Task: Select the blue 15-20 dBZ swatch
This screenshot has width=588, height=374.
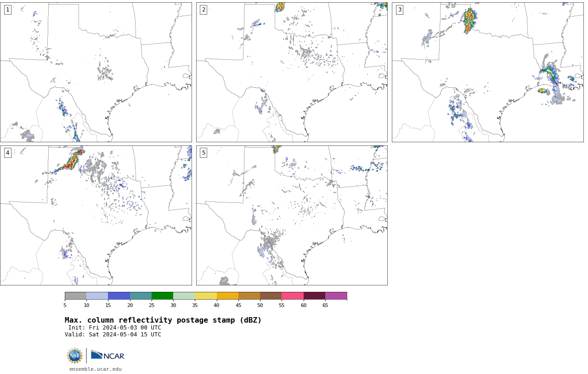Action: pos(119,296)
